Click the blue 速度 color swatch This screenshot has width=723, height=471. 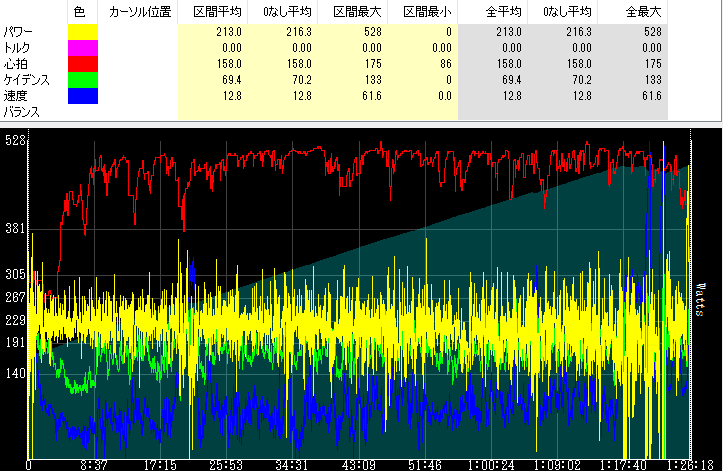tap(83, 95)
